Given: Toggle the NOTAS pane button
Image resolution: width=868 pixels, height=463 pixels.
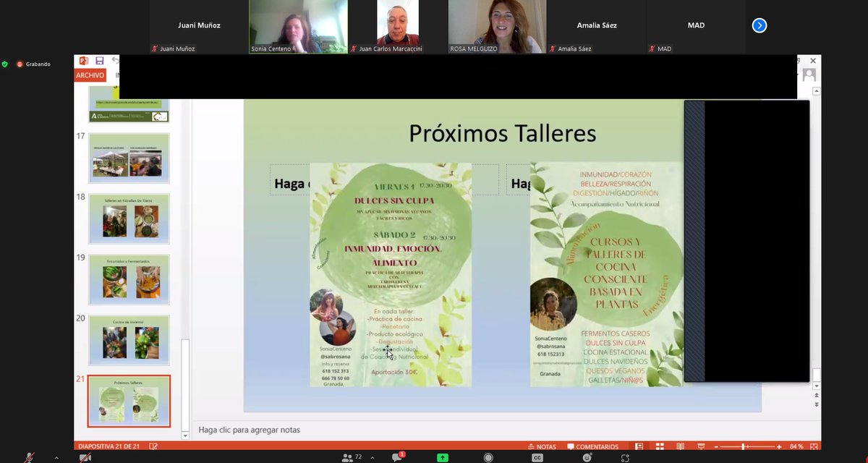Looking at the screenshot, I should click(542, 447).
